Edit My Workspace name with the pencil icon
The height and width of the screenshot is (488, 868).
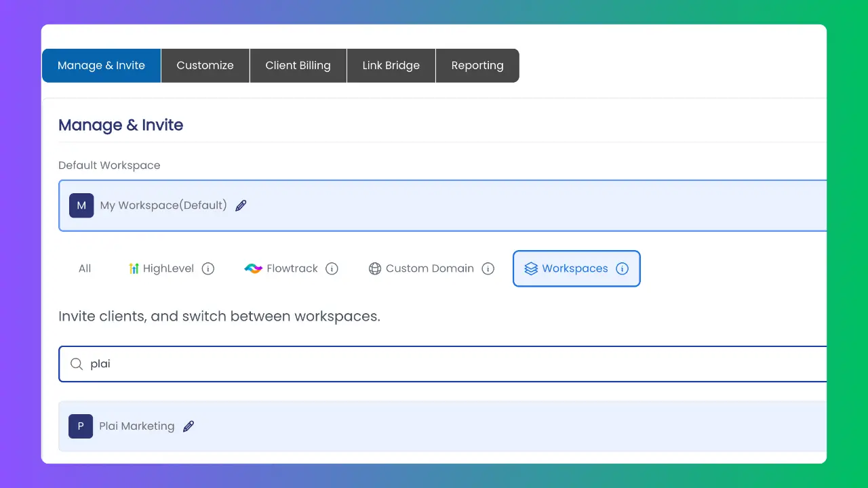click(241, 205)
